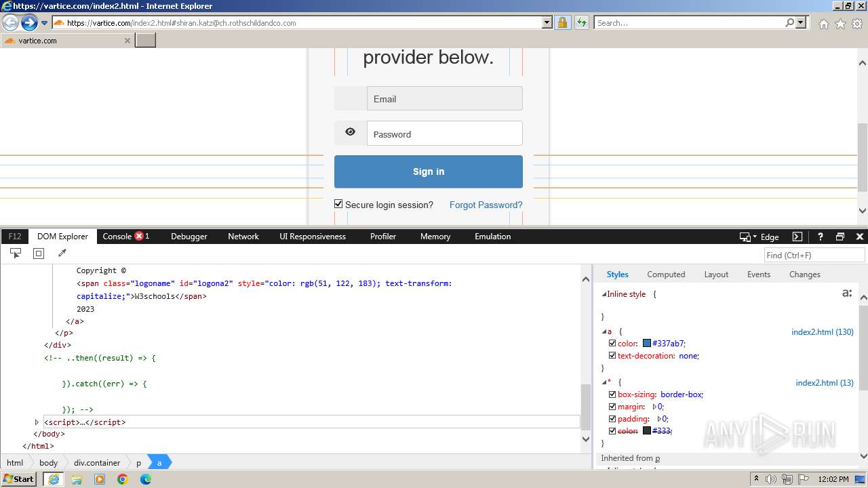This screenshot has width=868, height=488.
Task: Open the address bar history dropdown
Action: click(x=547, y=22)
